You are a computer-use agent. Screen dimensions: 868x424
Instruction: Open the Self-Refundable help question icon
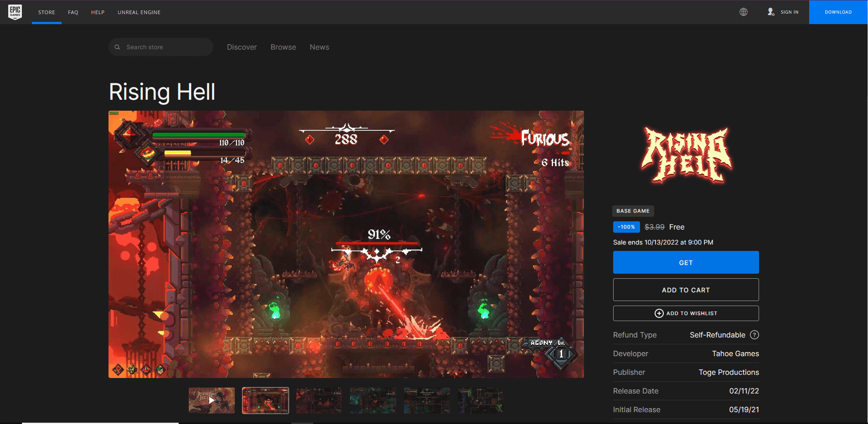754,335
